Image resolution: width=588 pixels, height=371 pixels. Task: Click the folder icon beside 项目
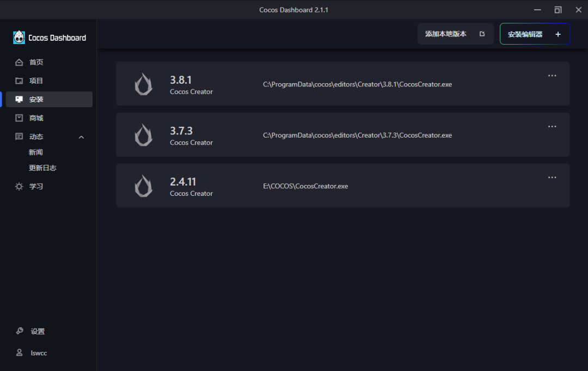(x=19, y=81)
